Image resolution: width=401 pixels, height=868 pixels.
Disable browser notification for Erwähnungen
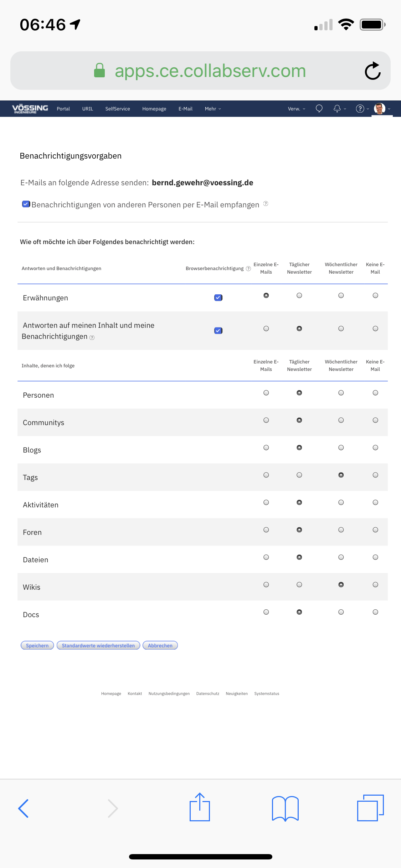[x=218, y=298]
